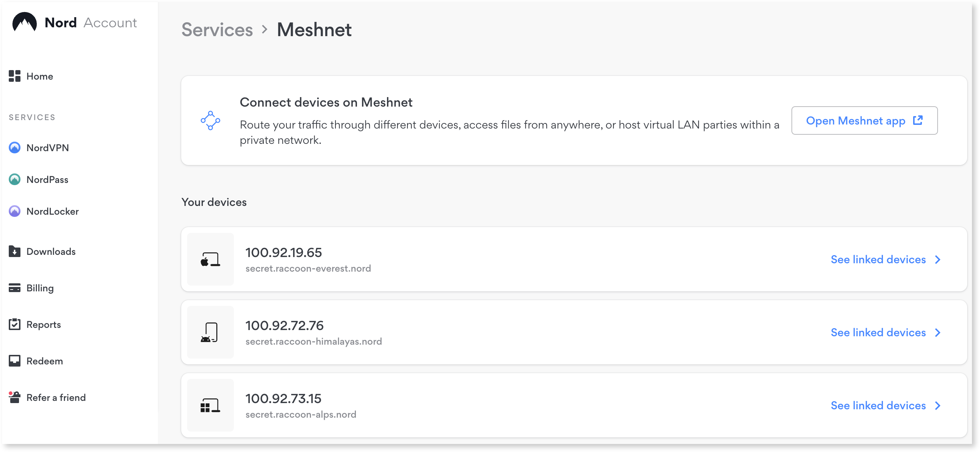Click the Apple laptop device icon

(x=210, y=259)
